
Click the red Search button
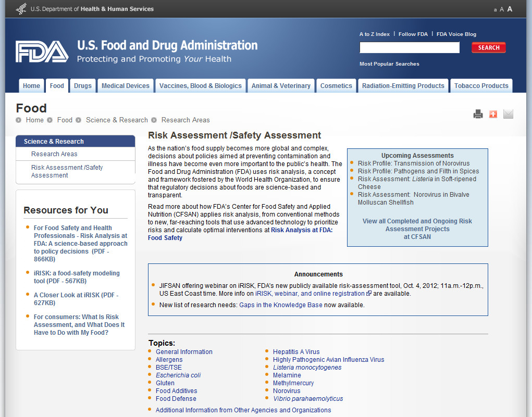click(489, 47)
